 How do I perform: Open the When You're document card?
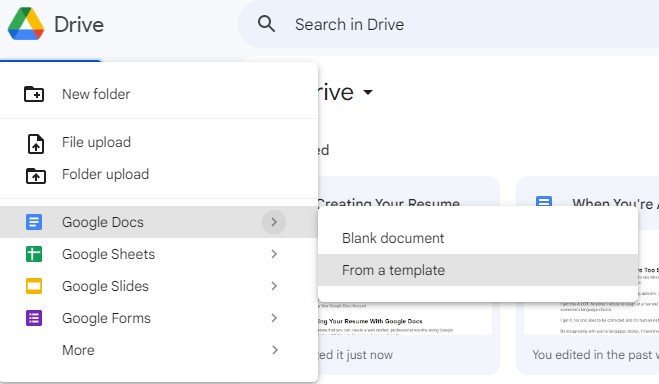pos(588,275)
